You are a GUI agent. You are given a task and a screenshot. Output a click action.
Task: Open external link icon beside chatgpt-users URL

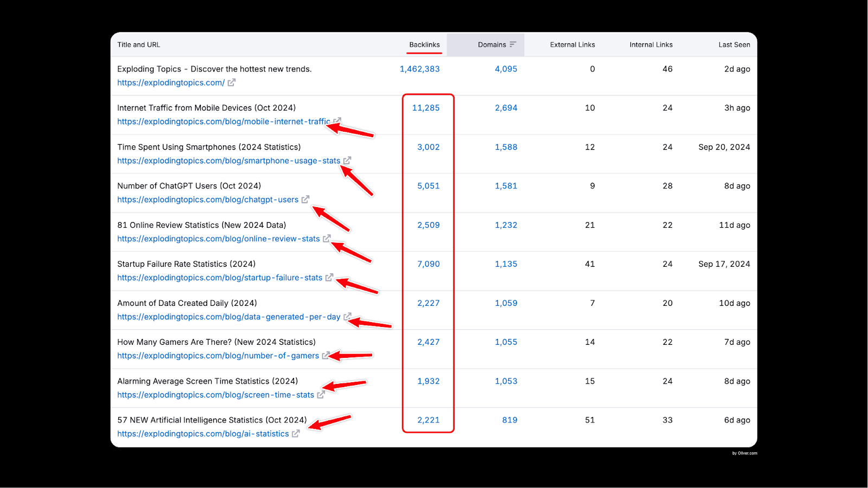point(305,200)
